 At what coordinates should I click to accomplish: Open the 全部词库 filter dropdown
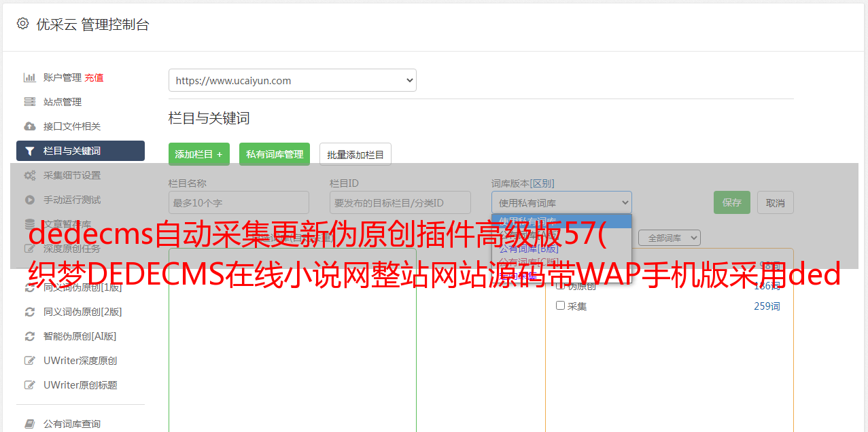tap(669, 238)
